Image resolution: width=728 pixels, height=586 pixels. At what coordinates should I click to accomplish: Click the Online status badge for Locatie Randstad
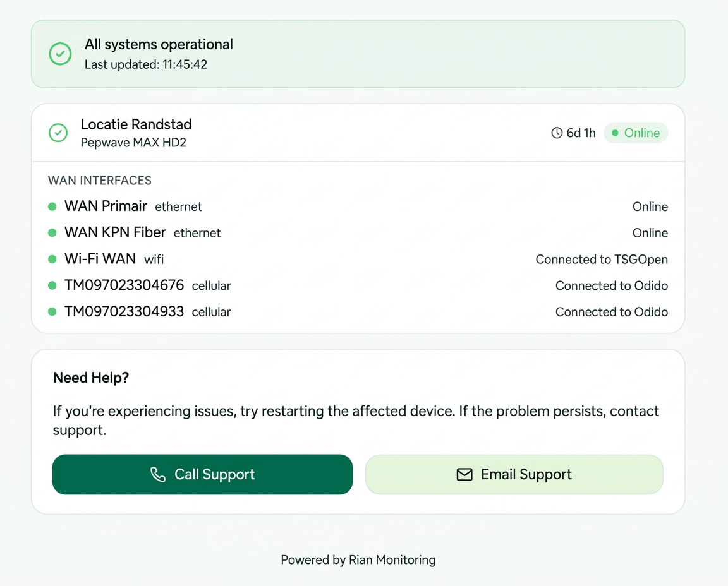click(x=636, y=133)
